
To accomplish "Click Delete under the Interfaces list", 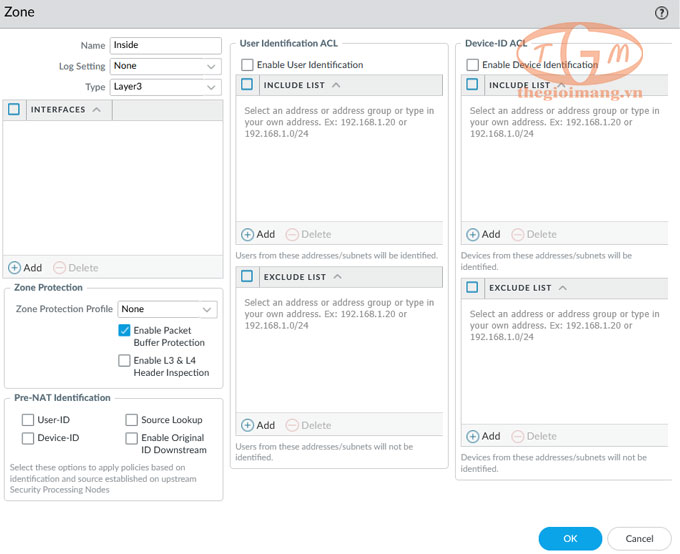I will pos(76,267).
